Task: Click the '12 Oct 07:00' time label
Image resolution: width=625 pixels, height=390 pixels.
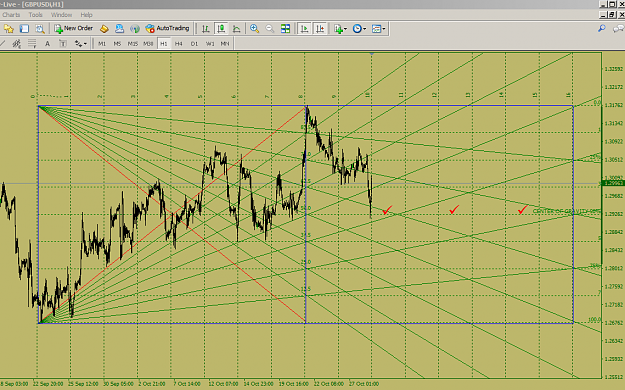Action: pos(223,384)
